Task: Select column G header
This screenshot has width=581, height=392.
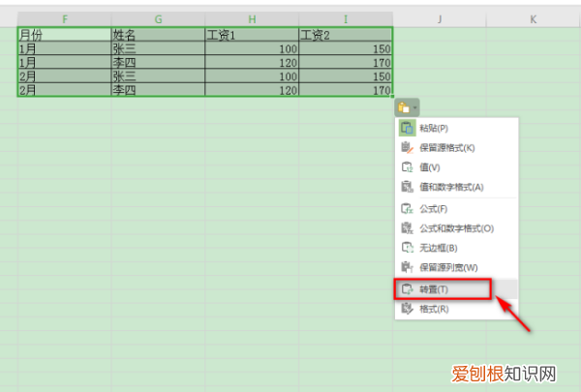Action: coord(158,19)
